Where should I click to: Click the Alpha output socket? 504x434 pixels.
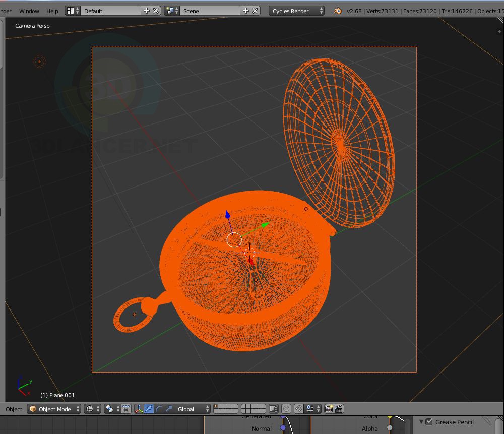[390, 427]
